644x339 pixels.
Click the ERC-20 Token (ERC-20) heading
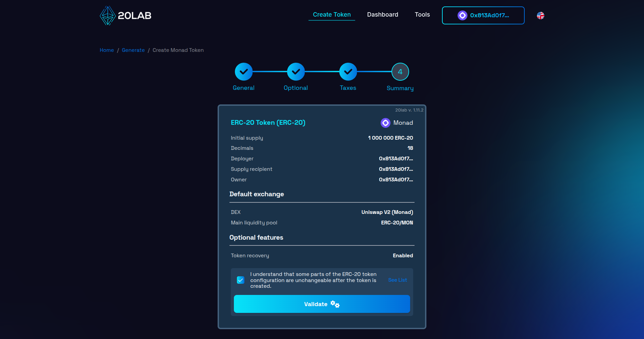coord(268,123)
